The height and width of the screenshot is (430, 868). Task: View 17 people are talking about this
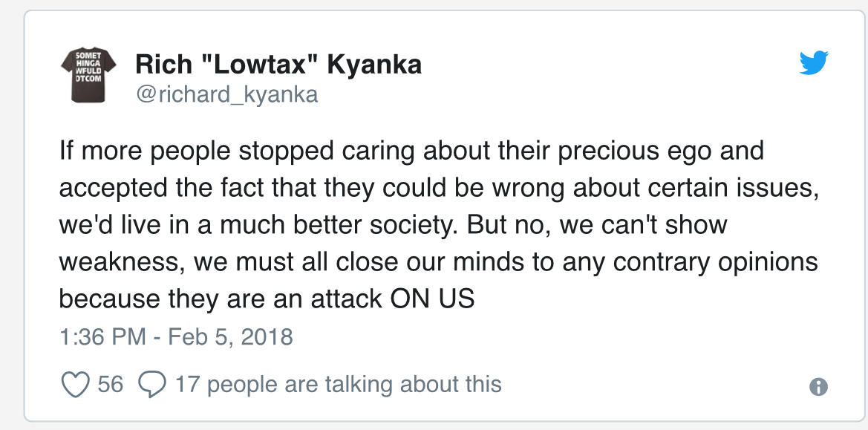(x=339, y=384)
